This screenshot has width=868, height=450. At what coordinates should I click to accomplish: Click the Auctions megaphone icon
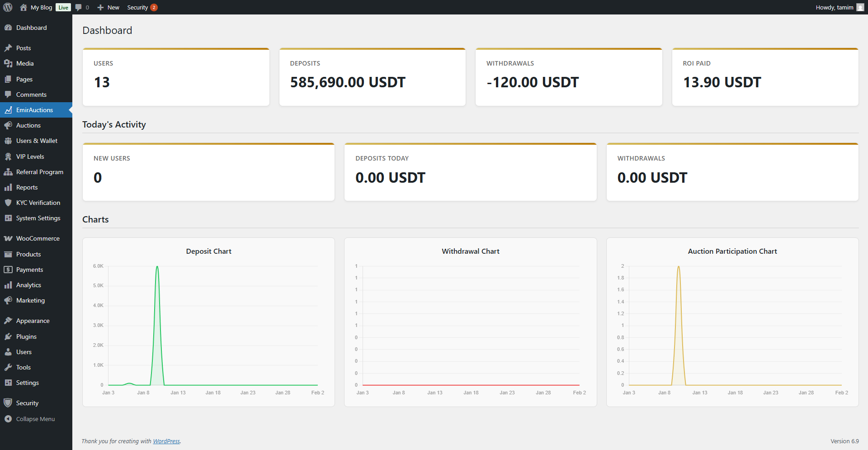pos(8,125)
